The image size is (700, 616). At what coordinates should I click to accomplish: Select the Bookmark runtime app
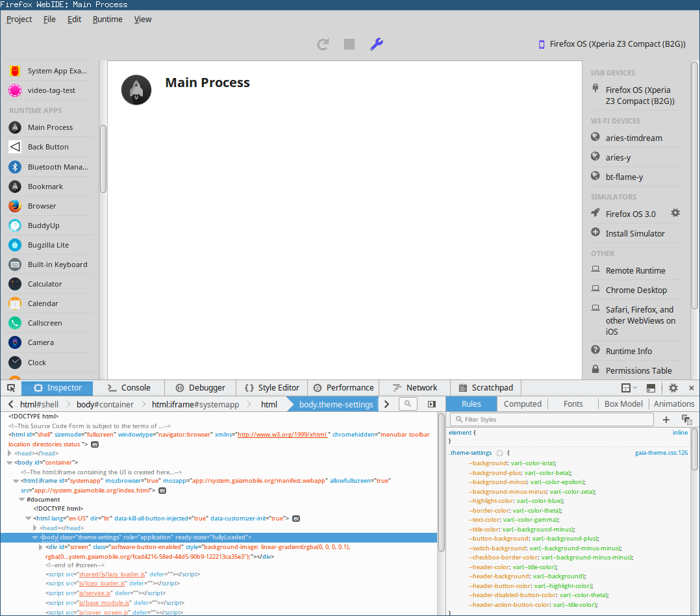tap(51, 186)
